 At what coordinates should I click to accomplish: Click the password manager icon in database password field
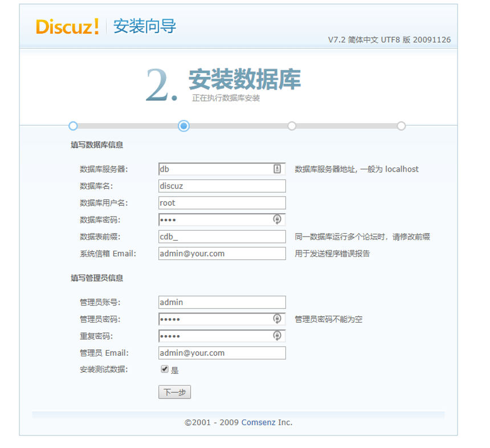click(277, 219)
